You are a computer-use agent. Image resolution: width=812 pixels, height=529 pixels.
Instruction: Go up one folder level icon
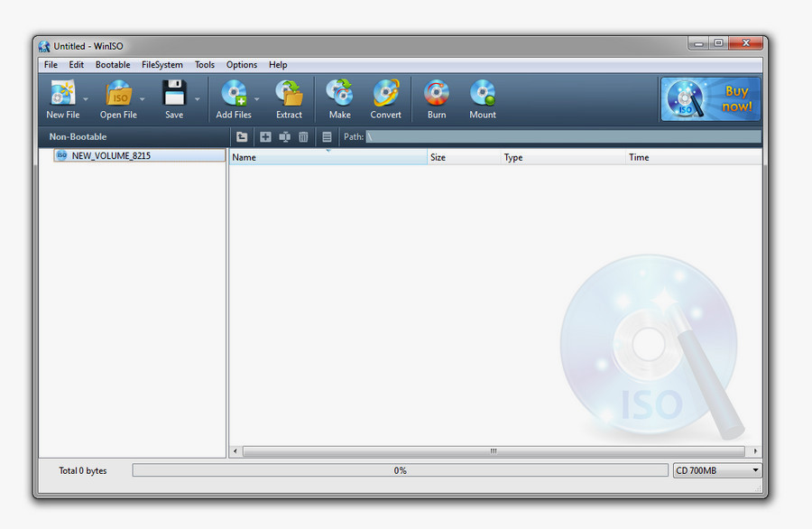point(242,137)
